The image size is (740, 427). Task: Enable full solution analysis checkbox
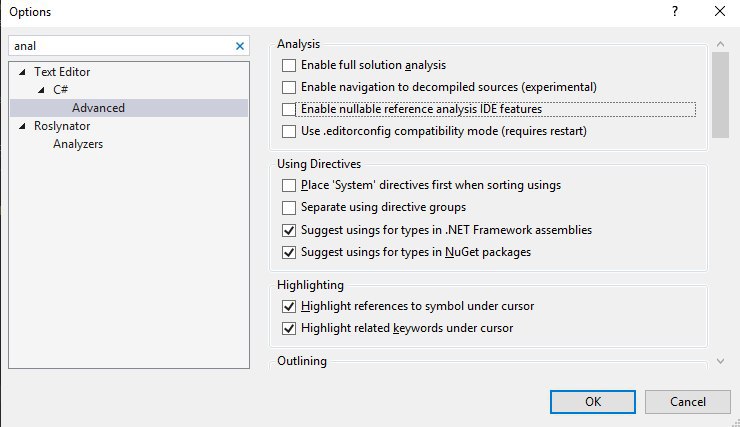pyautogui.click(x=289, y=65)
